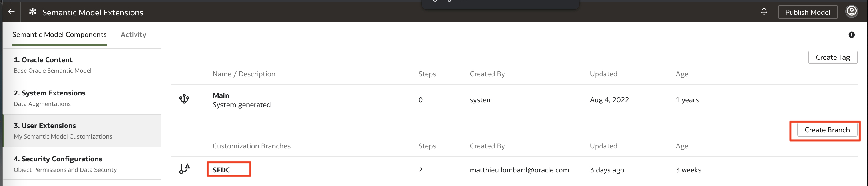
Task: Click the Semantic Model Extensions title
Action: pos(93,12)
